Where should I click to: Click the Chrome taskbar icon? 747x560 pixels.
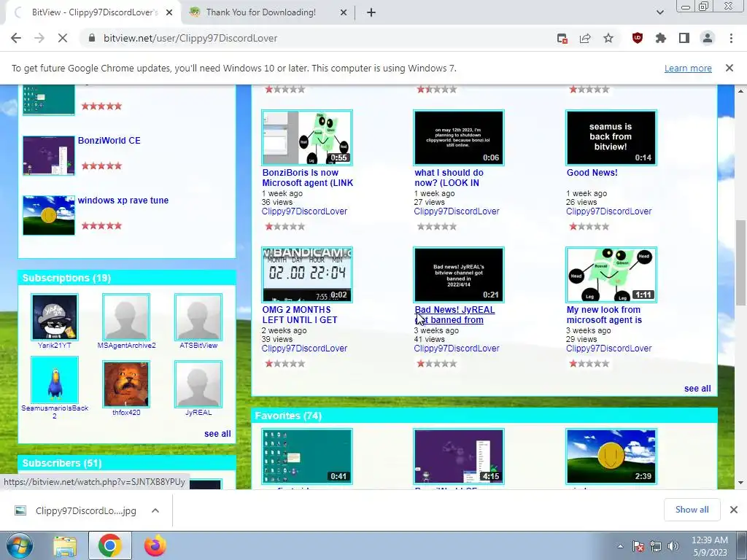(x=110, y=546)
